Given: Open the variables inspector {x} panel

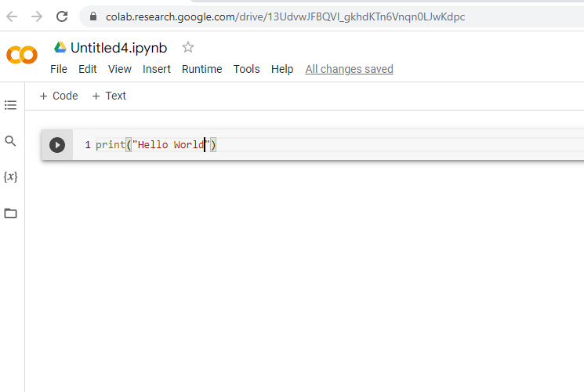Looking at the screenshot, I should click(10, 176).
